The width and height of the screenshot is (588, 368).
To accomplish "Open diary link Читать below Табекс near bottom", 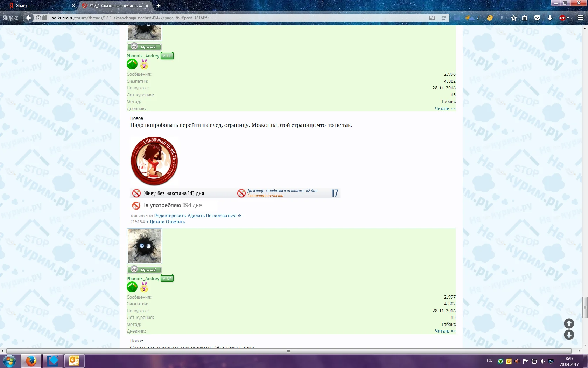I will click(x=445, y=331).
